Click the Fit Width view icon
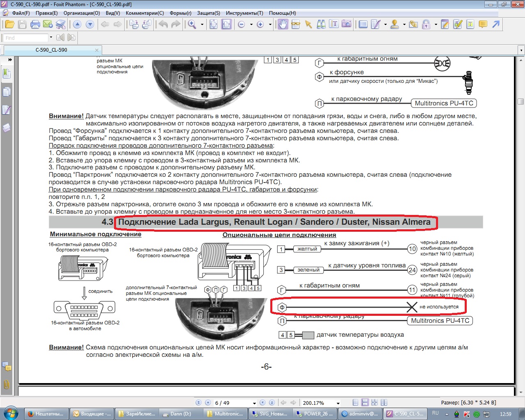Image resolution: width=525 pixels, height=420 pixels. tap(226, 25)
